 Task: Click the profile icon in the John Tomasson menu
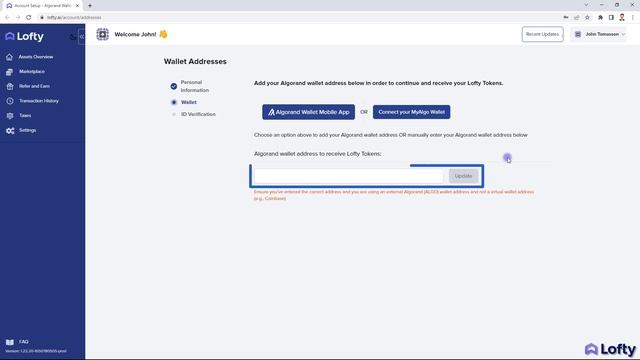(x=578, y=34)
